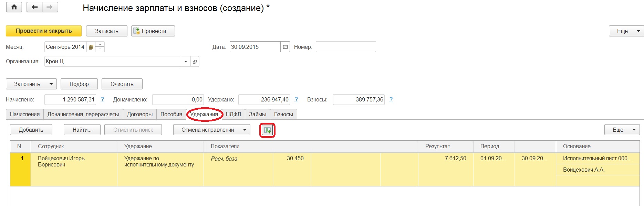644x206 pixels.
Task: Open the date calendar picker icon
Action: 285,47
